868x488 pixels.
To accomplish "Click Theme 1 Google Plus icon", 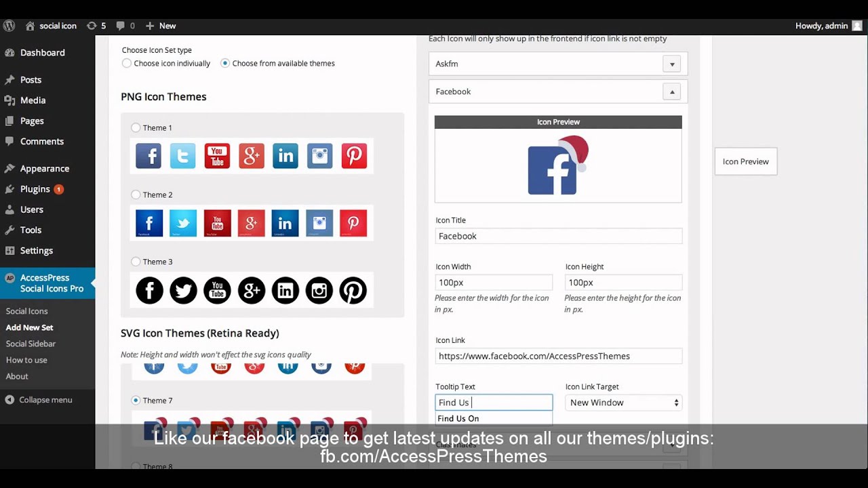I will tap(251, 156).
